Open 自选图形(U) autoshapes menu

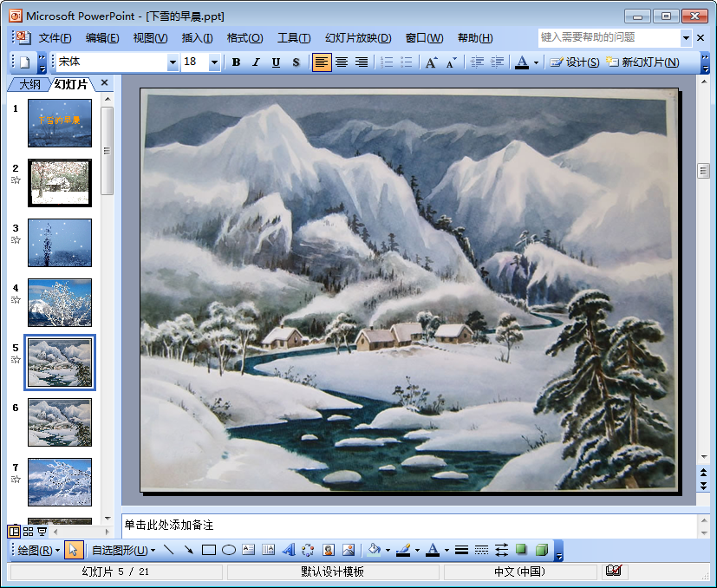click(x=123, y=550)
